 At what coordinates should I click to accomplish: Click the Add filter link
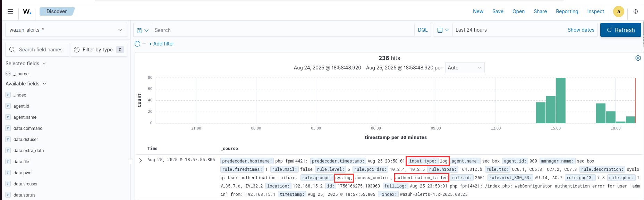161,44
